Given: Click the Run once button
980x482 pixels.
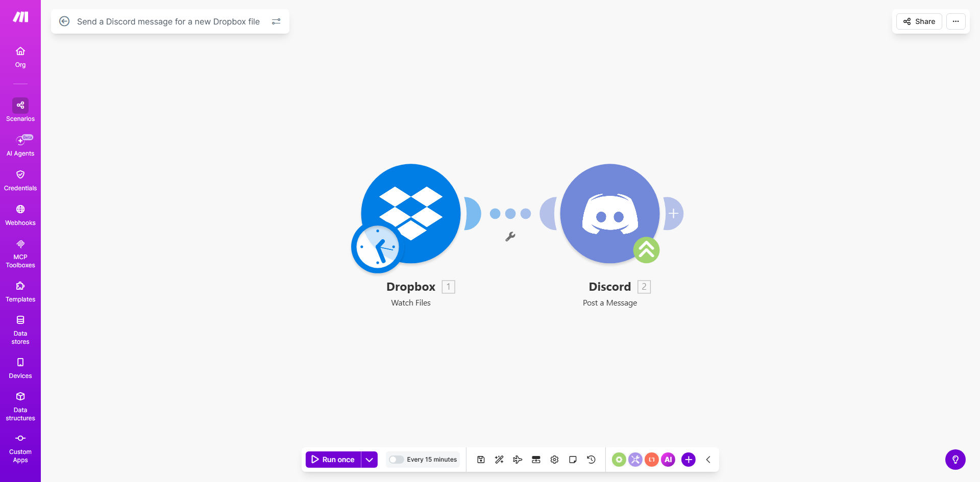Looking at the screenshot, I should point(333,460).
